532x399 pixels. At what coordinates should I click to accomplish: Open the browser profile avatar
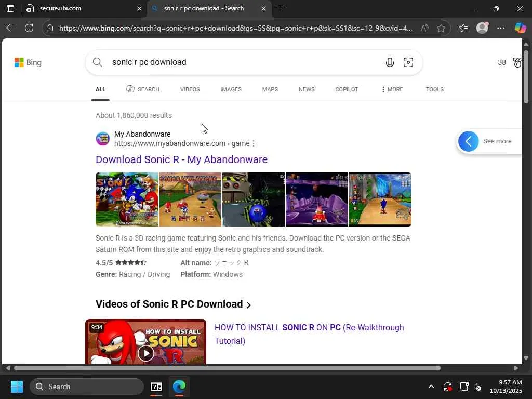pos(482,28)
